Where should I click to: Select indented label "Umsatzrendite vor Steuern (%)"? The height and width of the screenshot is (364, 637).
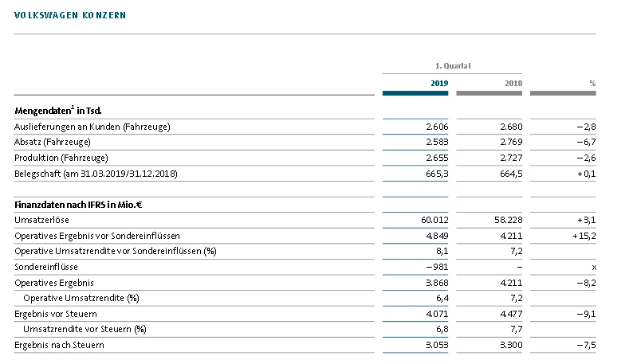tap(85, 329)
